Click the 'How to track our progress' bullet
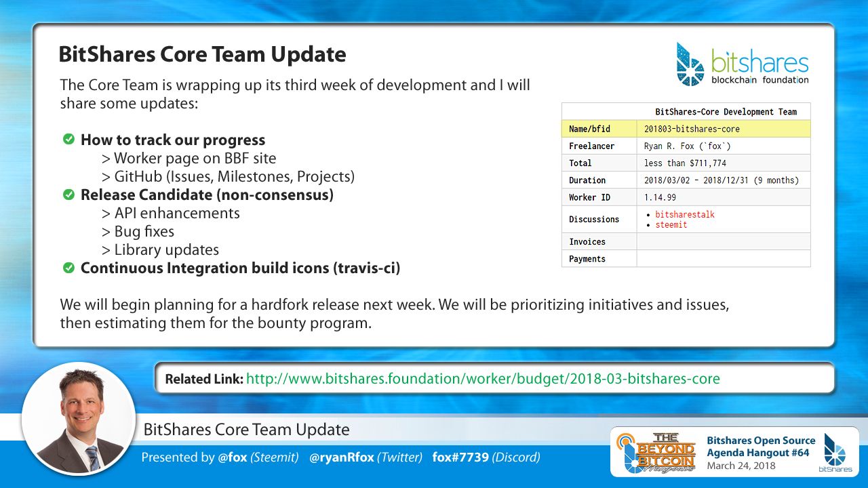This screenshot has height=488, width=868. [x=173, y=140]
